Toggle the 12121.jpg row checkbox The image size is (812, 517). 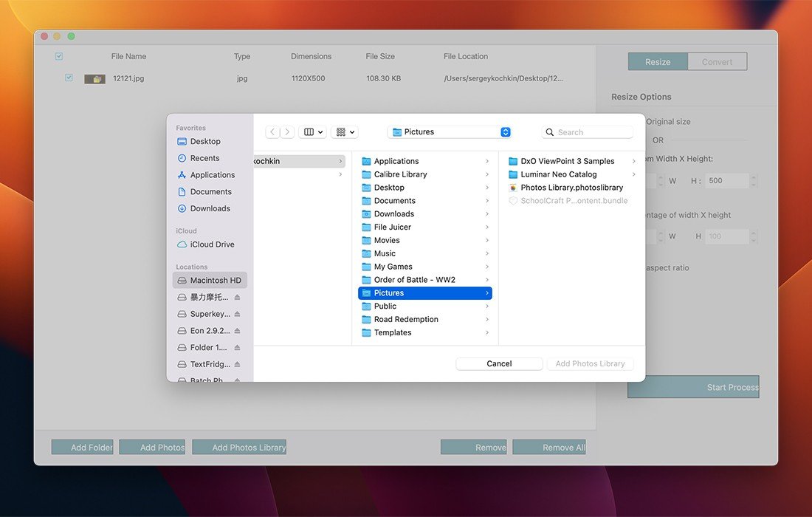coord(69,78)
